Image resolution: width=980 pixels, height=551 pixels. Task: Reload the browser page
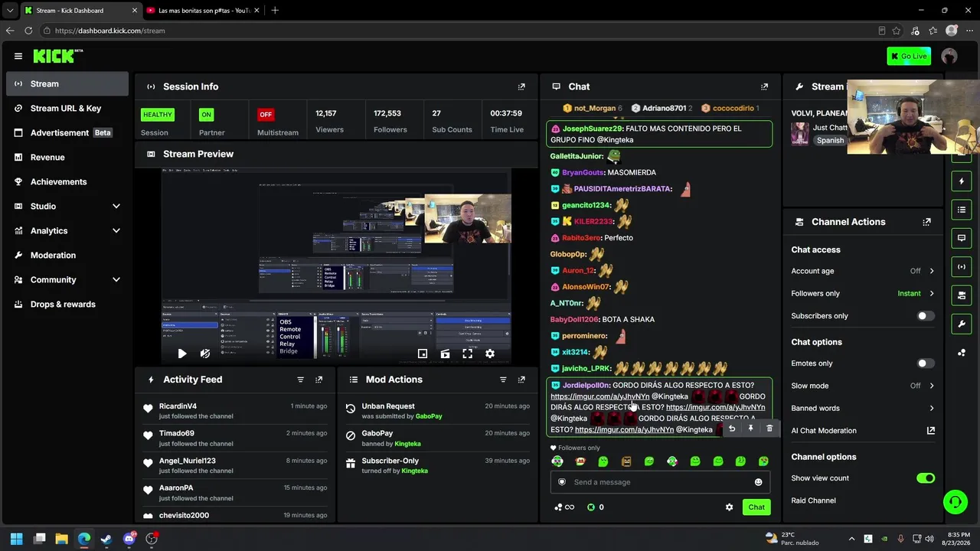tap(28, 31)
